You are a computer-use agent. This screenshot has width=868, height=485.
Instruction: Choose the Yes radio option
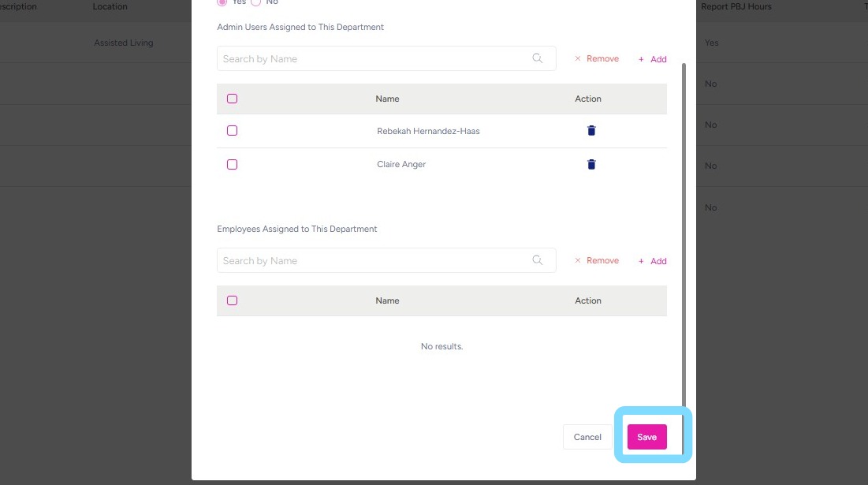point(222,2)
